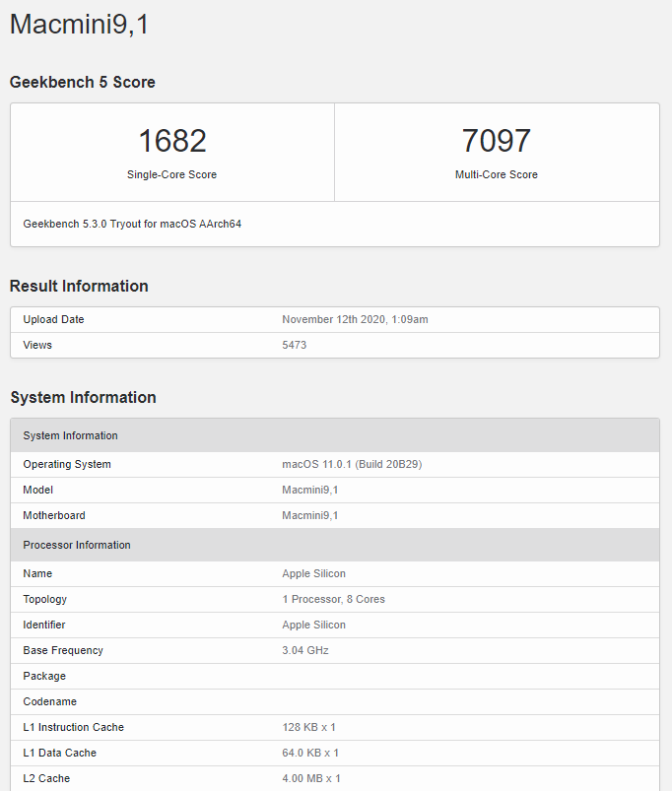Viewport: 672px width, 791px height.
Task: Click the Name row label
Action: click(37, 573)
